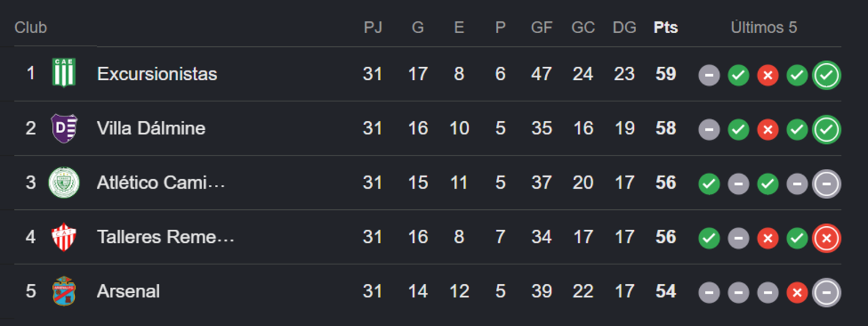Click Excursionistas' first gray draw icon
868x326 pixels.
click(x=709, y=75)
